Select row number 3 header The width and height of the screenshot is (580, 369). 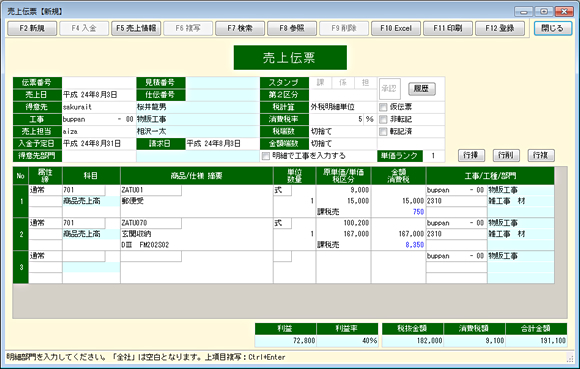click(x=21, y=267)
